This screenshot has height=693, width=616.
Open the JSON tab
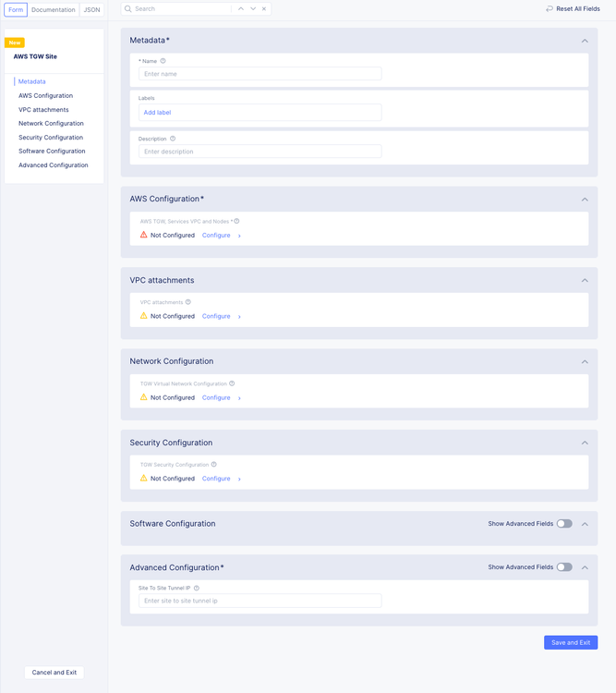[x=92, y=9]
